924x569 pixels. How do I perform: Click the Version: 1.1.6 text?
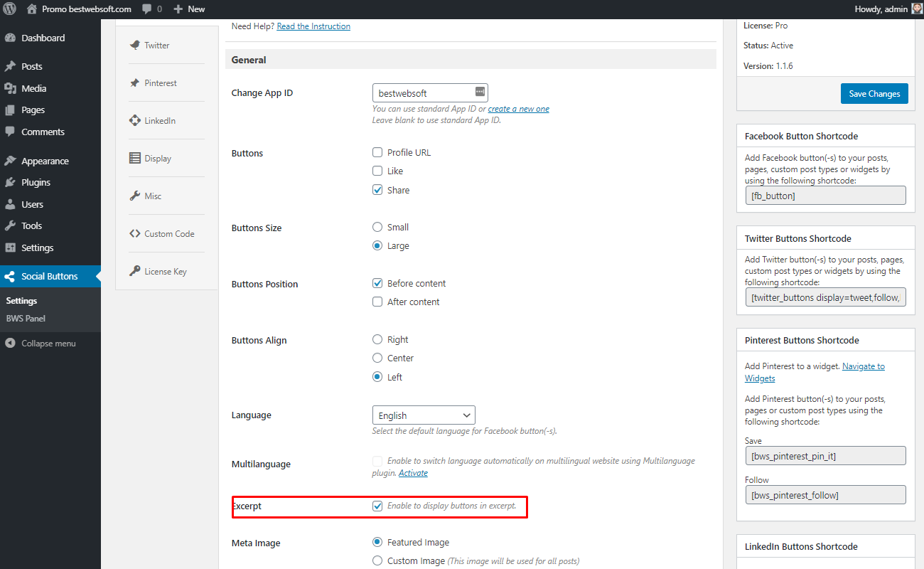[768, 65]
